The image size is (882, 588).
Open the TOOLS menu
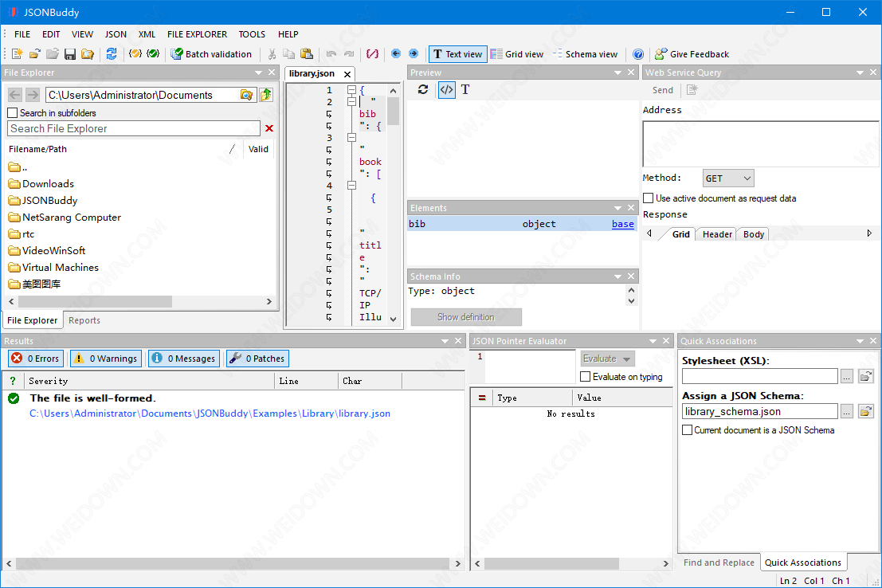(252, 34)
